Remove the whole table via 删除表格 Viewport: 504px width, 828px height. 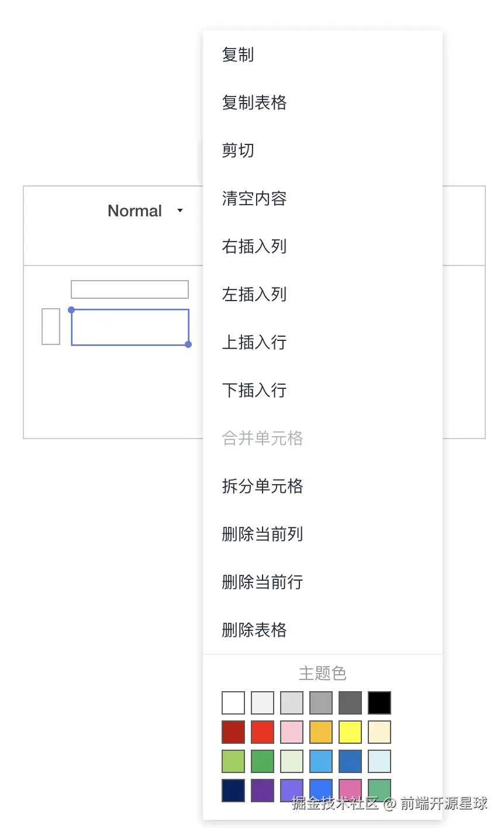tap(254, 630)
